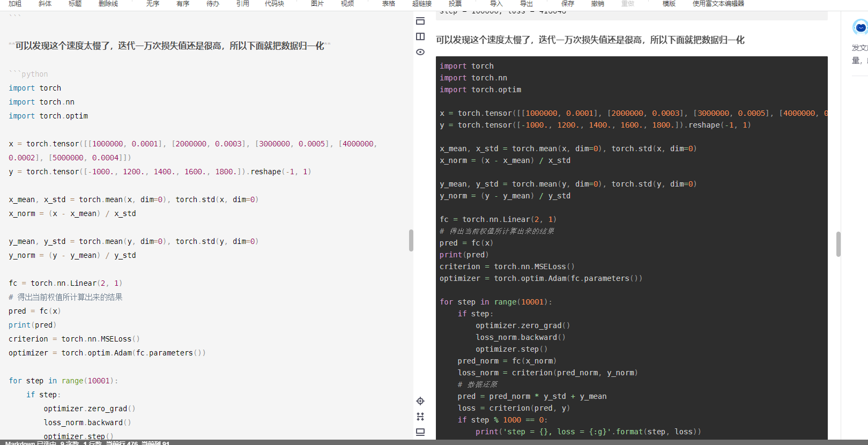Insert an ordered list with 有序
Viewport: 868px width, 445px height.
coord(183,3)
